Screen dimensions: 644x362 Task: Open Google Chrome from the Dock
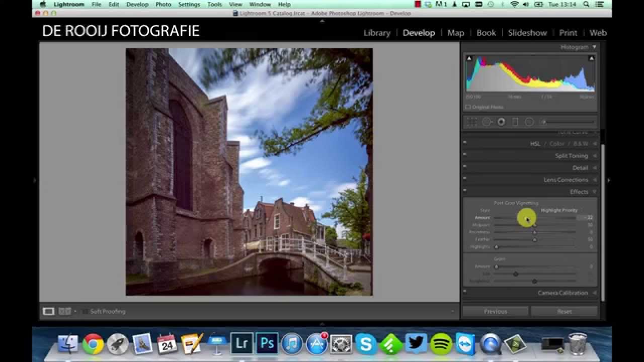(93, 344)
